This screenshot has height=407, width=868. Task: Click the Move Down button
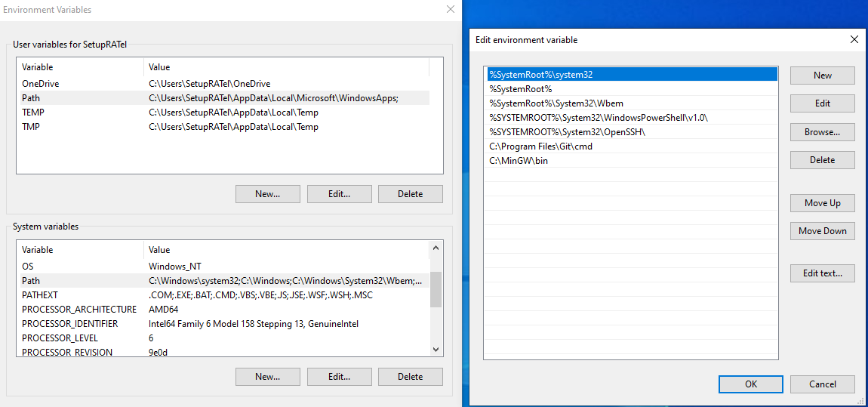pos(822,230)
